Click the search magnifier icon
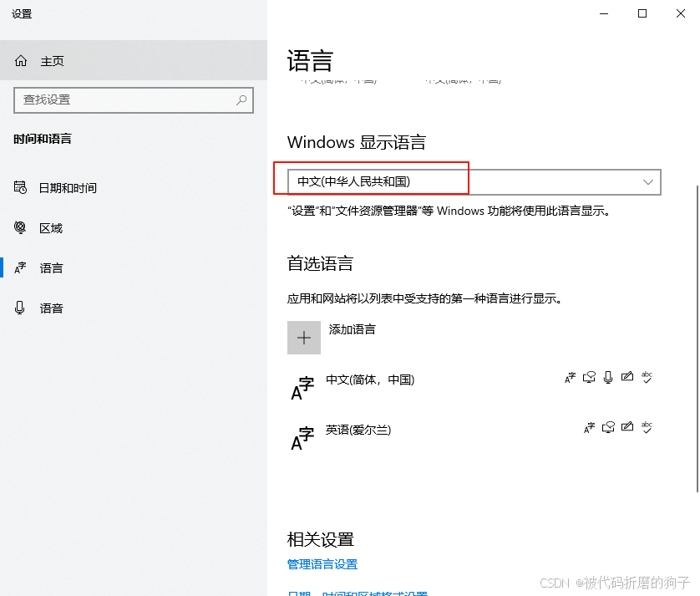 coord(241,100)
